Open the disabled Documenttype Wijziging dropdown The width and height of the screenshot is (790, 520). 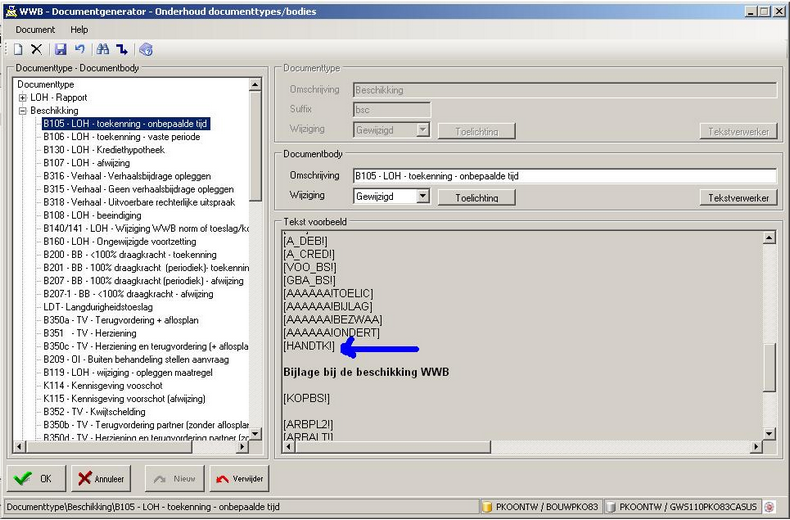(x=423, y=130)
